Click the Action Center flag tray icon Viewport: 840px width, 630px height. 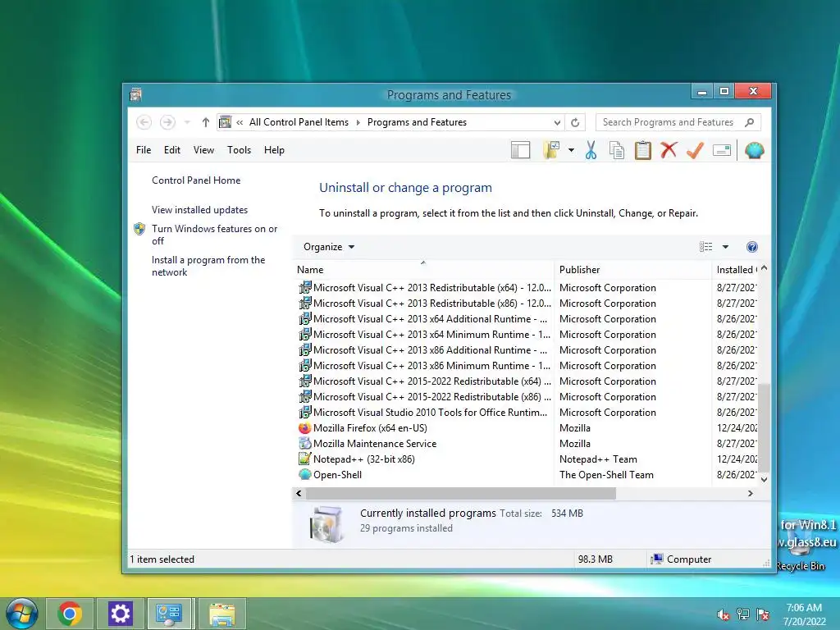pyautogui.click(x=763, y=614)
